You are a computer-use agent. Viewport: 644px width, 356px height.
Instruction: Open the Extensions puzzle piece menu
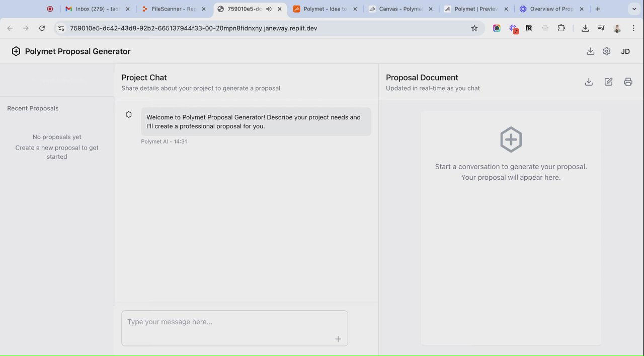coord(561,28)
